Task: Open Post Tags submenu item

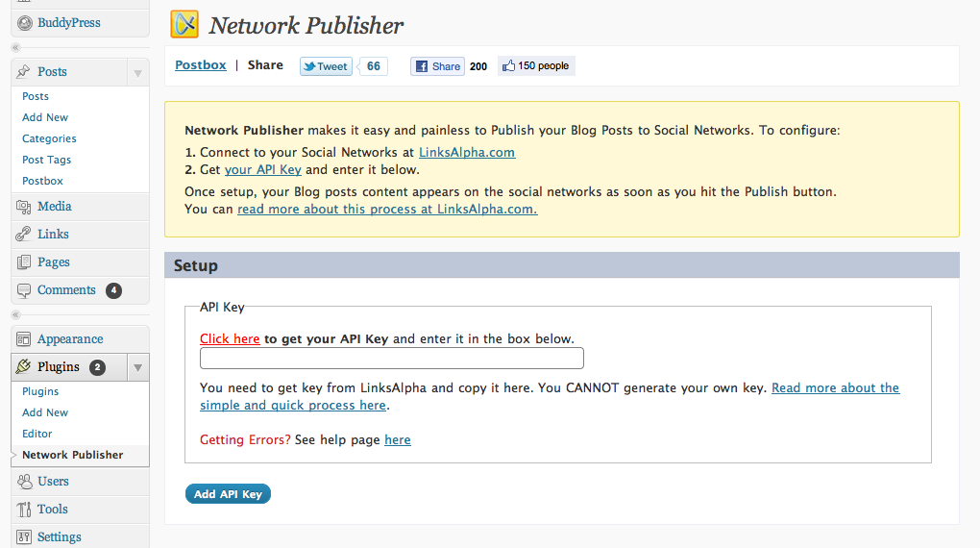Action: coord(46,161)
